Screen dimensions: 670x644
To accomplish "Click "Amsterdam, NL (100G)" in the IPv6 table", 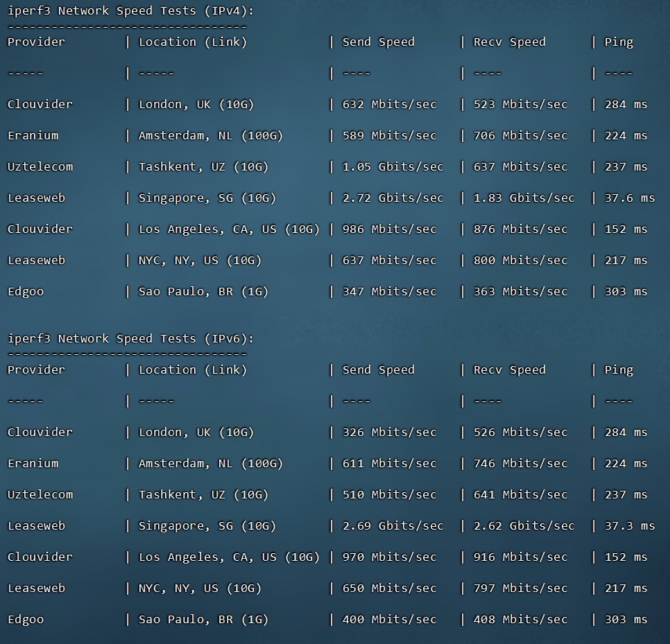I will point(211,464).
